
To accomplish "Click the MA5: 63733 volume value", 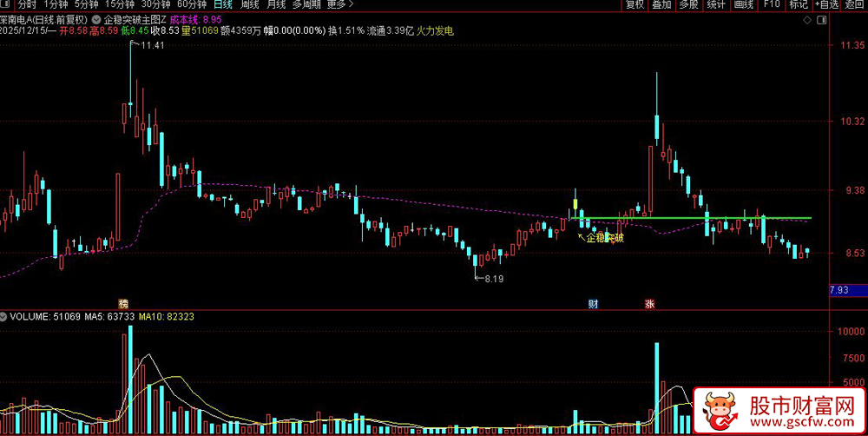I will [x=109, y=317].
